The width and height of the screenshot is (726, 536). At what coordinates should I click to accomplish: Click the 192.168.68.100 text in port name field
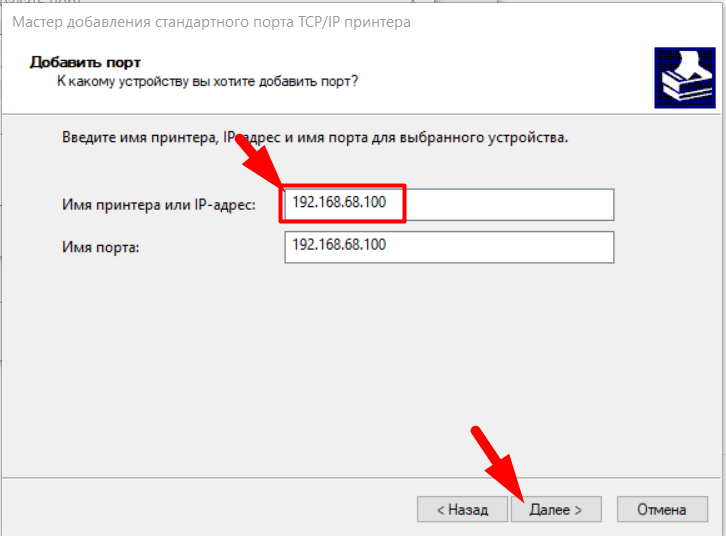coord(339,245)
